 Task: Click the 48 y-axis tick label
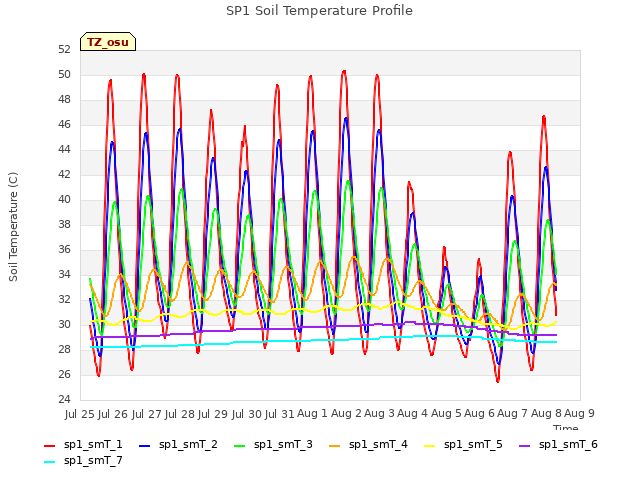[x=64, y=100]
